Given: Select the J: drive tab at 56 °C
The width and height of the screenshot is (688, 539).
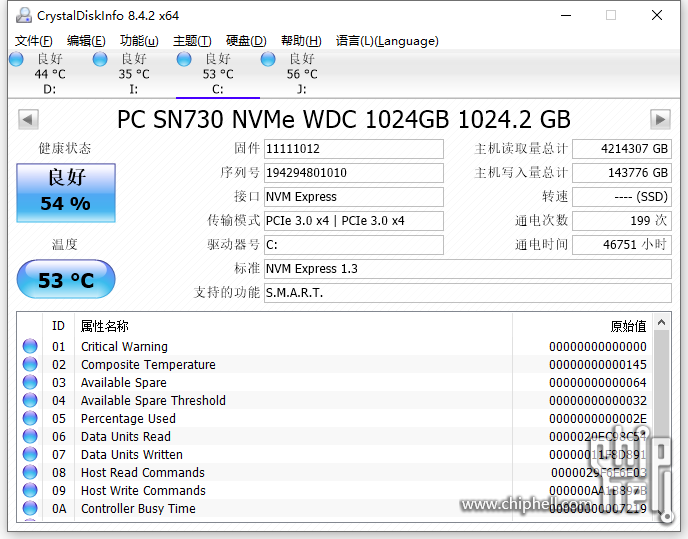Looking at the screenshot, I should (x=302, y=74).
